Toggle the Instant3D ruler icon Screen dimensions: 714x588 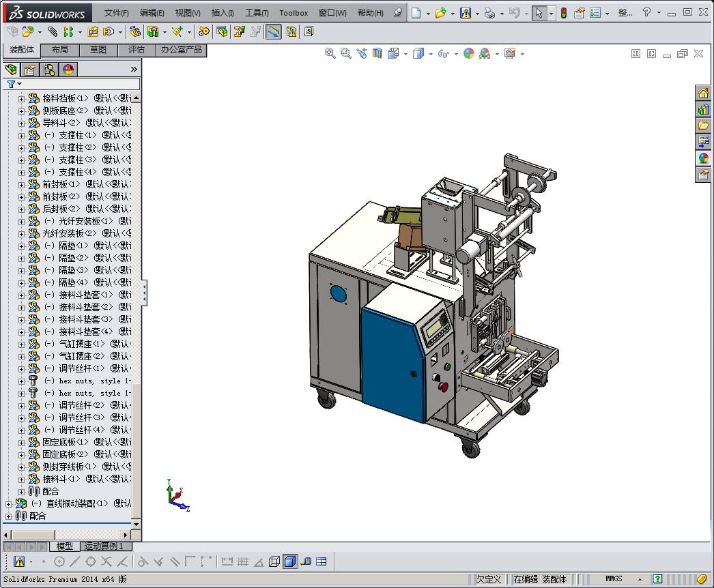click(273, 31)
